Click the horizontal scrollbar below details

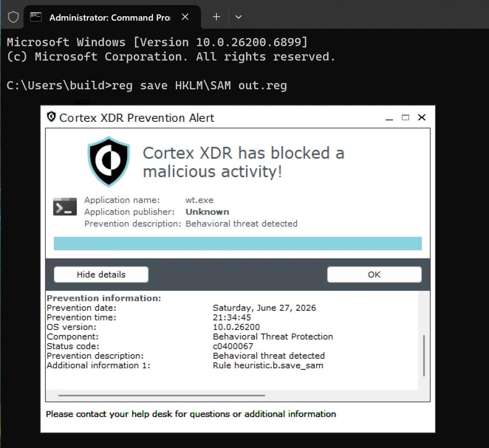pos(161,395)
